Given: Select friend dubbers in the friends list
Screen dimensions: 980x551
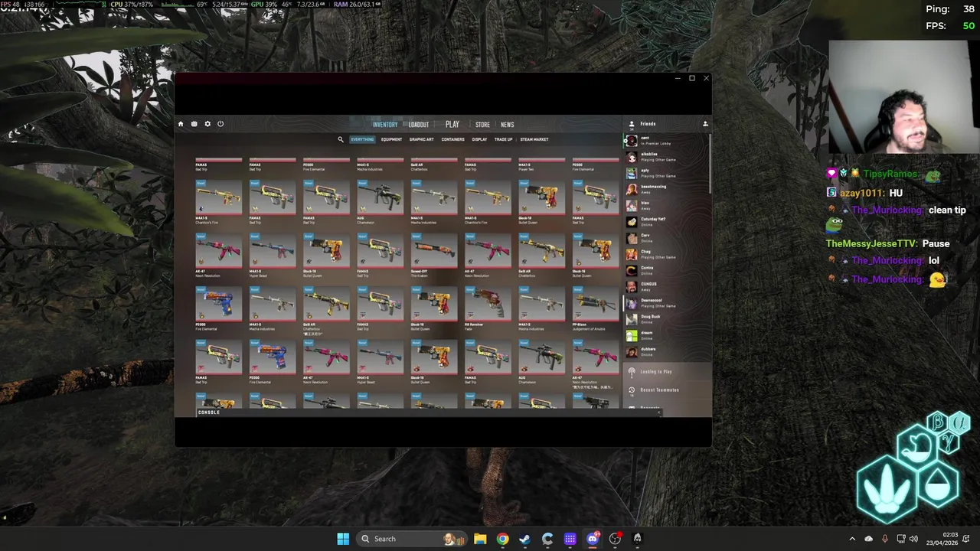Looking at the screenshot, I should (x=665, y=351).
